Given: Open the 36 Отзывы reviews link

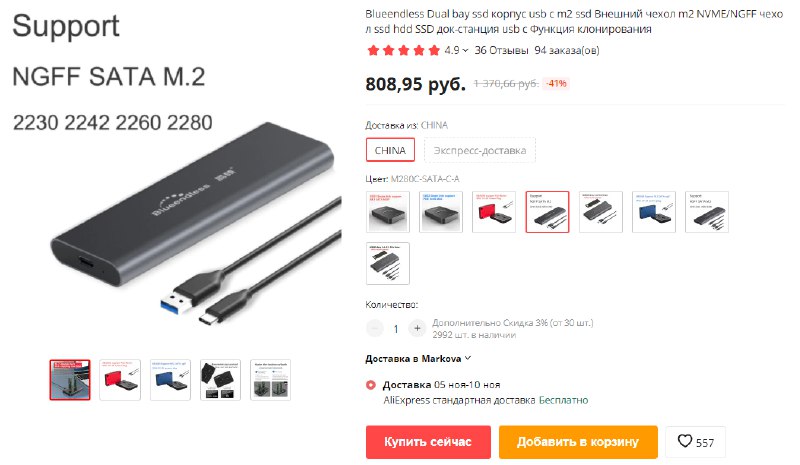Looking at the screenshot, I should point(501,51).
